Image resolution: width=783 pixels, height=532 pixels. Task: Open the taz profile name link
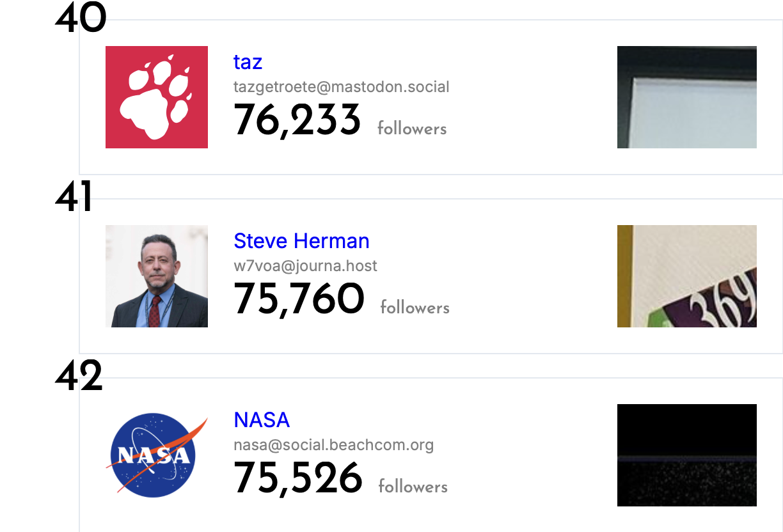coord(248,62)
